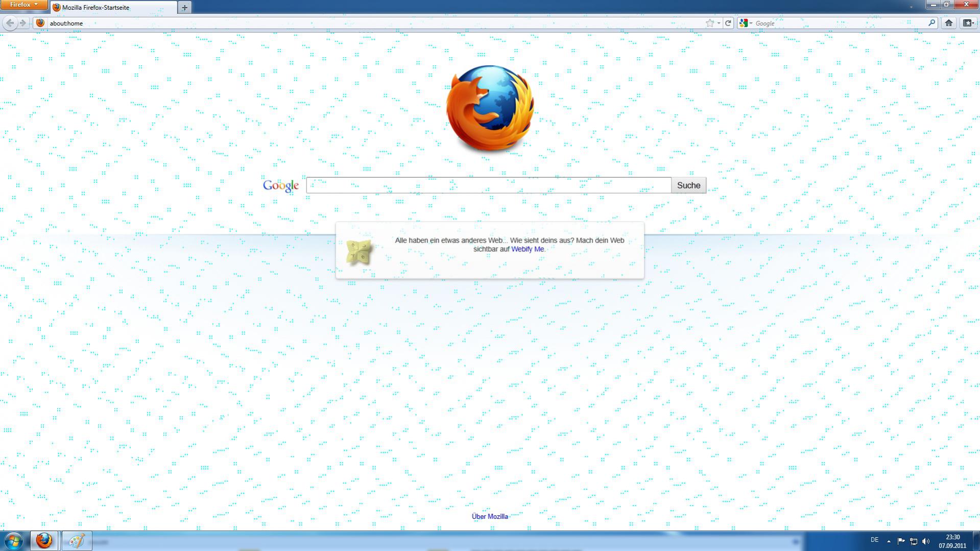Image resolution: width=980 pixels, height=551 pixels.
Task: Click the Webify Me snippet icon
Action: pyautogui.click(x=360, y=252)
